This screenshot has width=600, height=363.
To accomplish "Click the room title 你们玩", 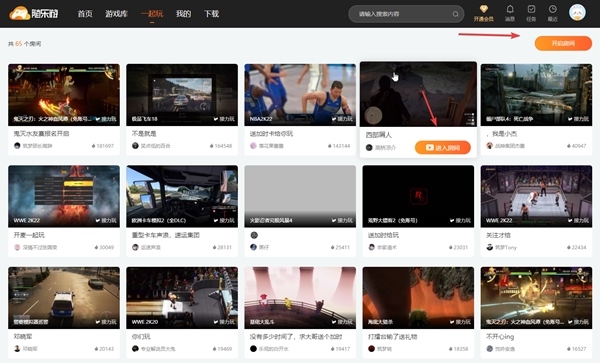I will coord(141,337).
